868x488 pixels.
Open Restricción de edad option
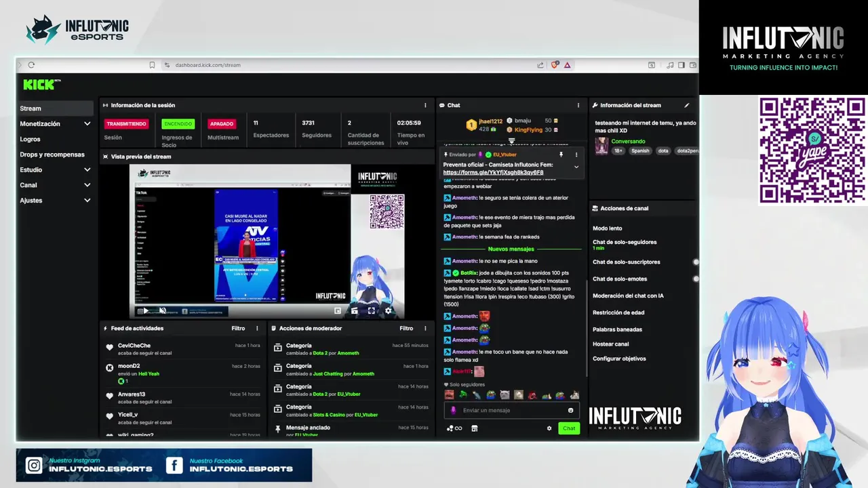(x=618, y=312)
